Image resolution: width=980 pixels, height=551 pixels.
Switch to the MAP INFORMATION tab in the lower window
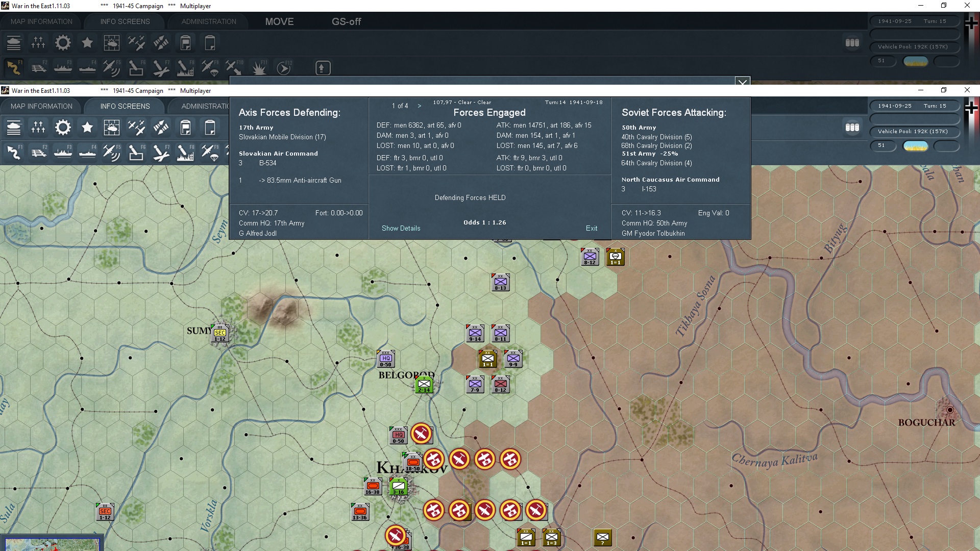point(41,106)
